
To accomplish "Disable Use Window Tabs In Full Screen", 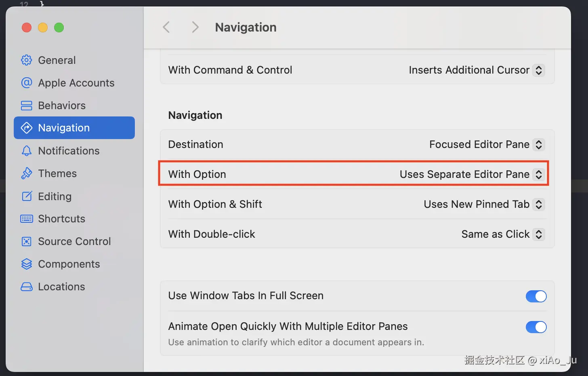I will (536, 296).
